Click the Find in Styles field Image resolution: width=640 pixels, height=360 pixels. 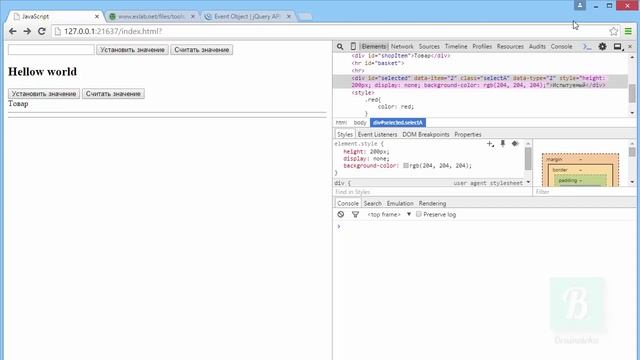click(432, 192)
